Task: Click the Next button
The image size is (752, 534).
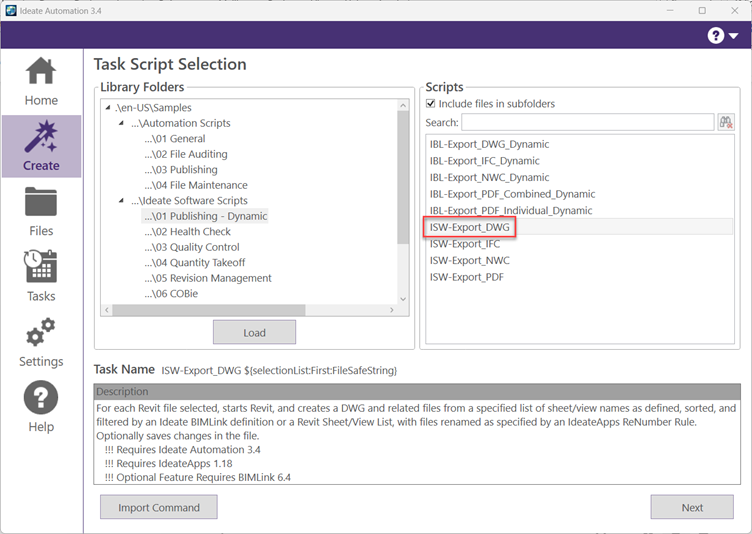Action: coord(692,507)
